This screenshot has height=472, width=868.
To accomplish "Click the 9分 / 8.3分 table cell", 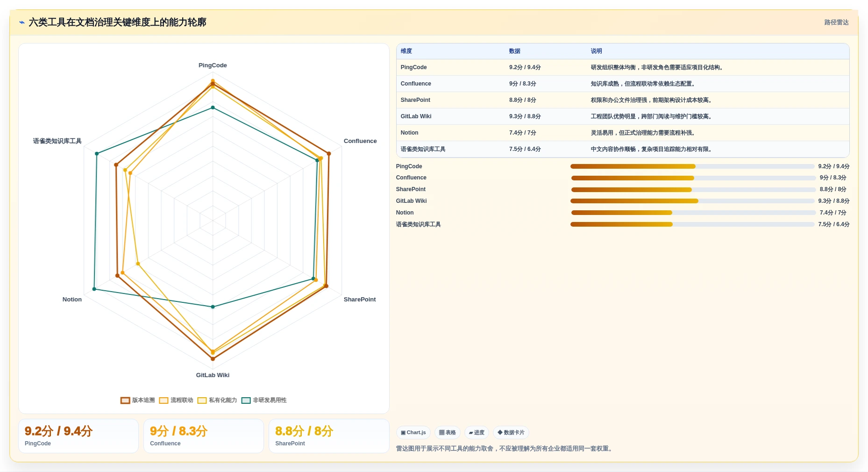I will click(x=523, y=84).
